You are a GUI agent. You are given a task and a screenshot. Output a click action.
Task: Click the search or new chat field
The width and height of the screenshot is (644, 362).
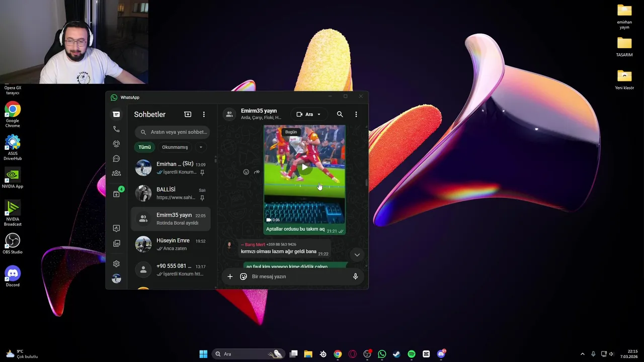(172, 132)
